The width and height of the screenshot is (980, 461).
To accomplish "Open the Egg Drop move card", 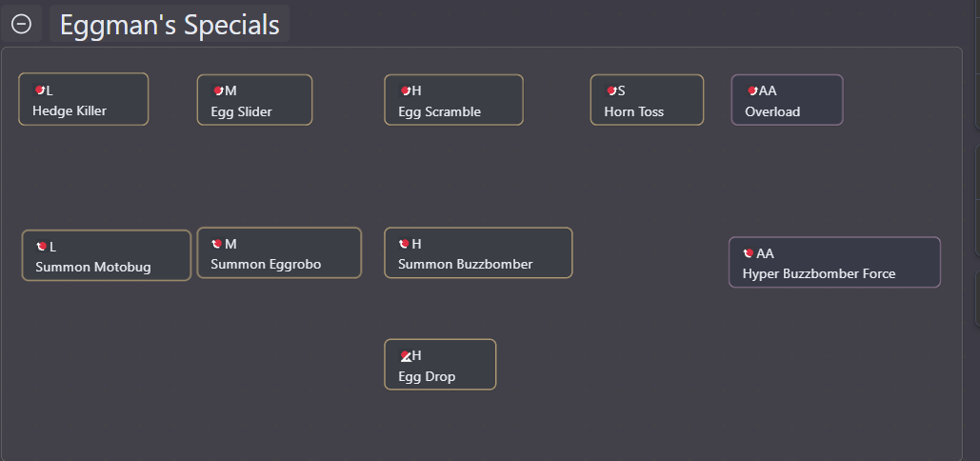I will pyautogui.click(x=440, y=365).
